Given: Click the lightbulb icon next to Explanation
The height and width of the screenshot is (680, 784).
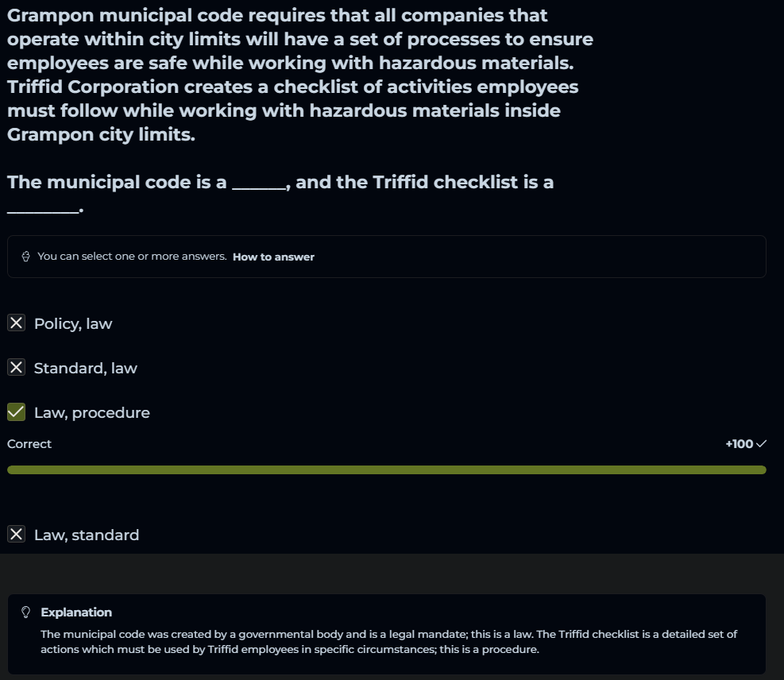Looking at the screenshot, I should (x=26, y=612).
